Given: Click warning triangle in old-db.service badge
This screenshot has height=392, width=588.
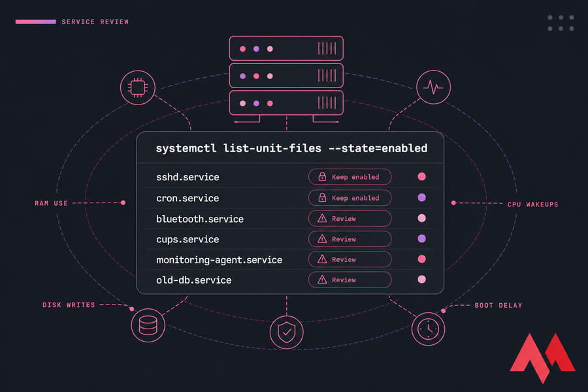Looking at the screenshot, I should (x=322, y=280).
